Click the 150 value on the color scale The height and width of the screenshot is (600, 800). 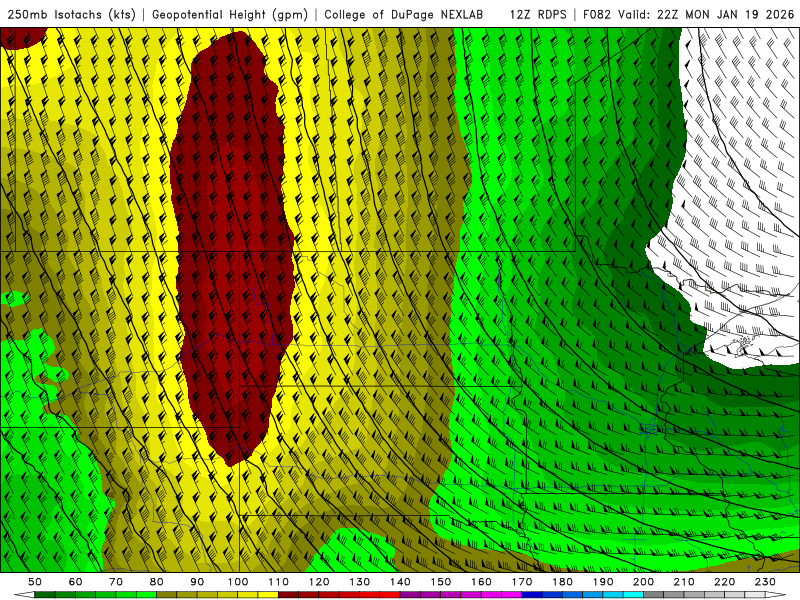tap(441, 582)
